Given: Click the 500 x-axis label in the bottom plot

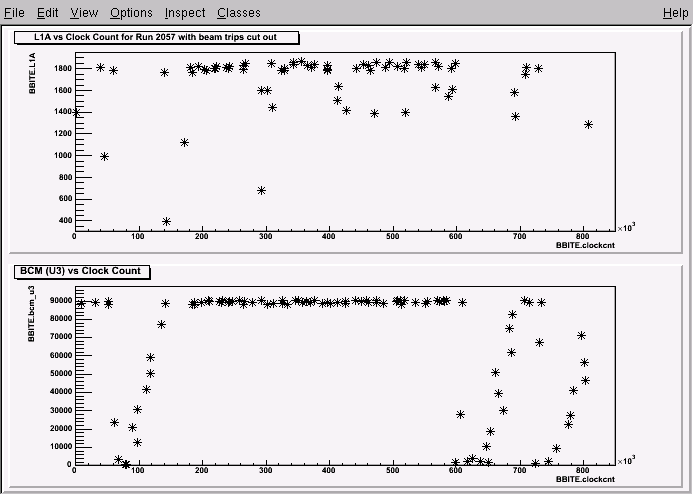Looking at the screenshot, I should click(x=392, y=470).
